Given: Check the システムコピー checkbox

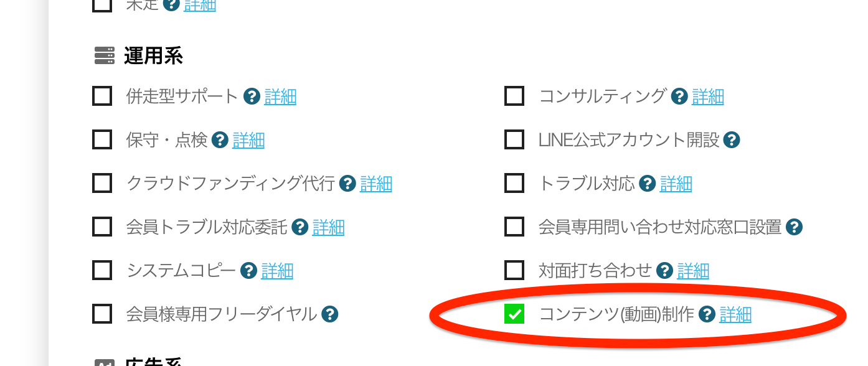Looking at the screenshot, I should (101, 271).
